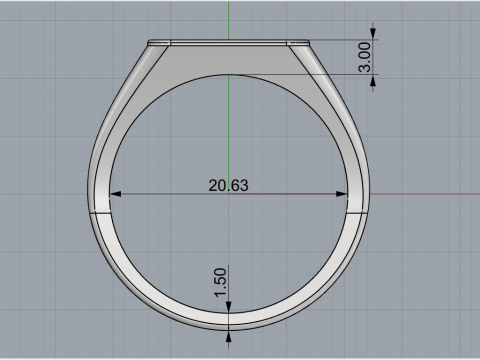480x360 pixels.
Task: Click the flat signet top face of the ring
Action: pos(229,42)
